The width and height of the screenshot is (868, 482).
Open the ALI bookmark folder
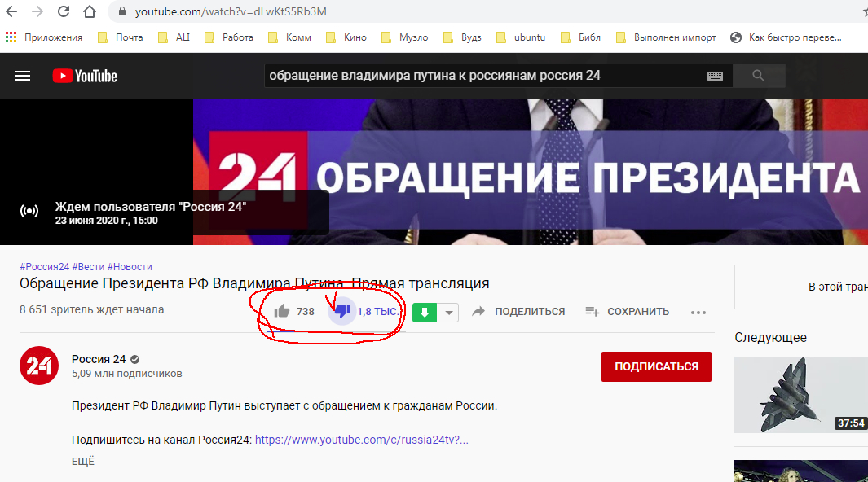(174, 37)
